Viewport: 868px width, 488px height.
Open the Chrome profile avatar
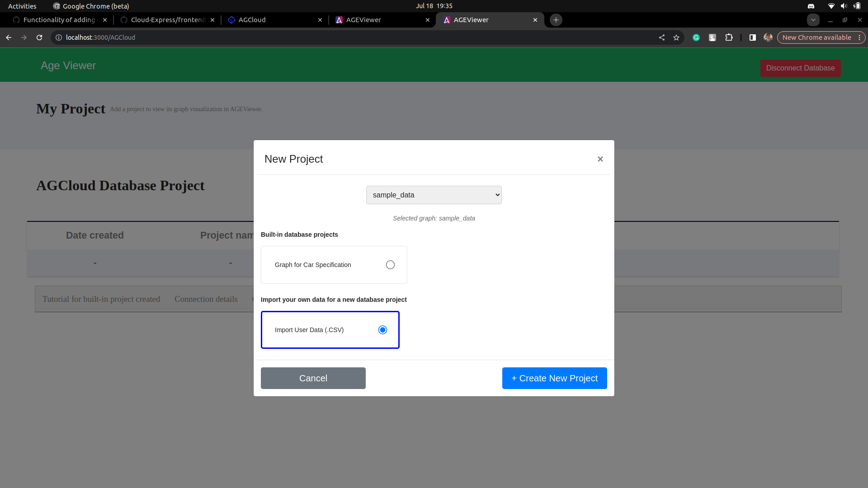[768, 38]
